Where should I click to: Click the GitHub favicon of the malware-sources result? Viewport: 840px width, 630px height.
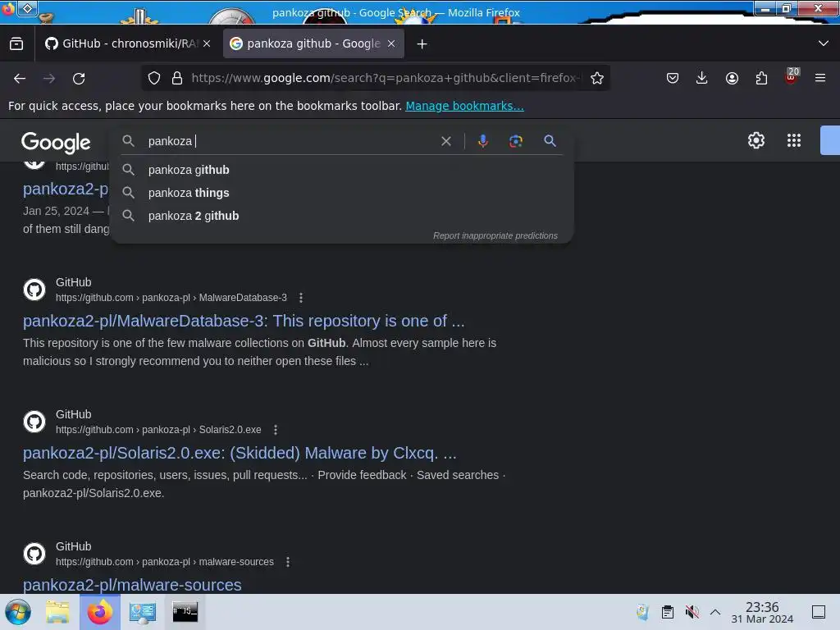click(x=34, y=554)
